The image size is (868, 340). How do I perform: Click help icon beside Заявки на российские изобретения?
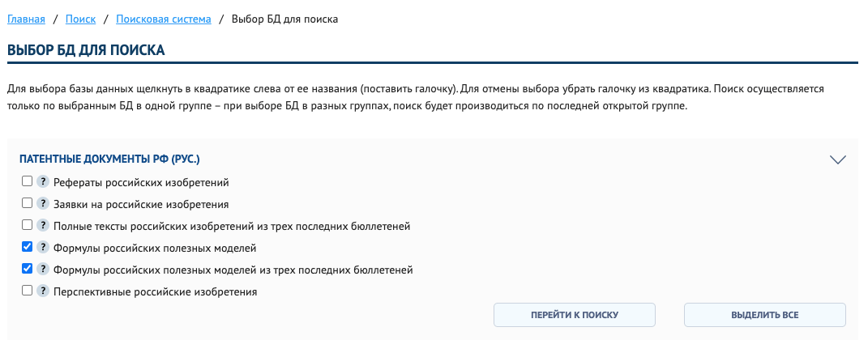point(44,204)
